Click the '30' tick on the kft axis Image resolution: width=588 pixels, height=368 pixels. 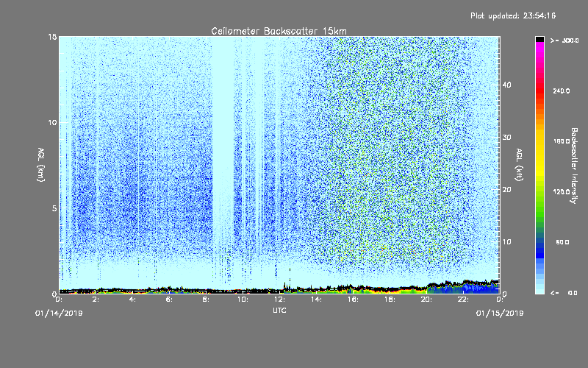pyautogui.click(x=506, y=138)
